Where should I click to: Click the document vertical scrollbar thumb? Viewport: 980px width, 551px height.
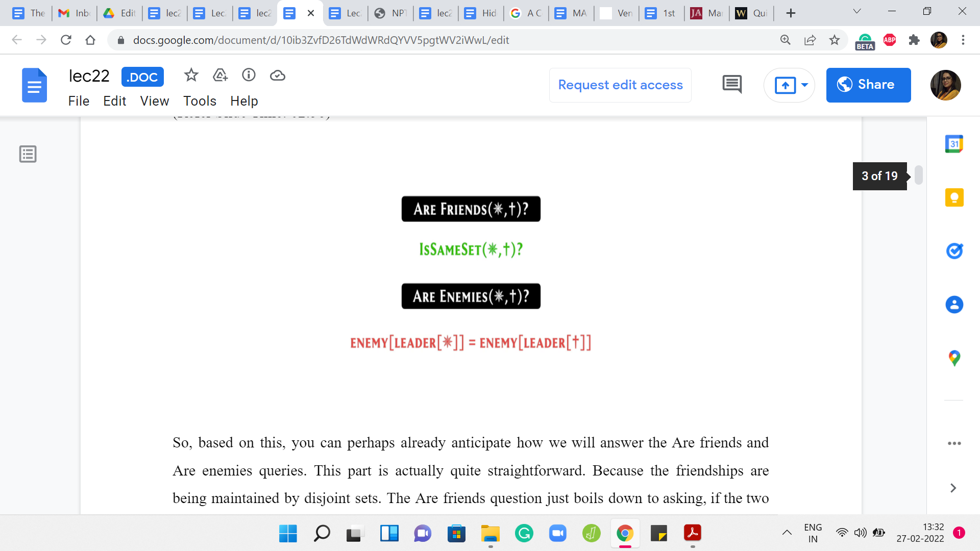tap(918, 175)
